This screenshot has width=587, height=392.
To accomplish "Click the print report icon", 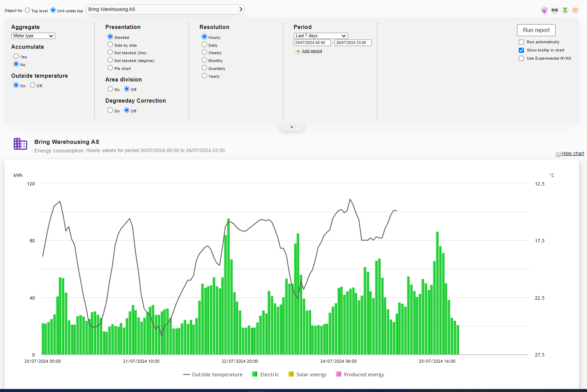I will coord(555,10).
